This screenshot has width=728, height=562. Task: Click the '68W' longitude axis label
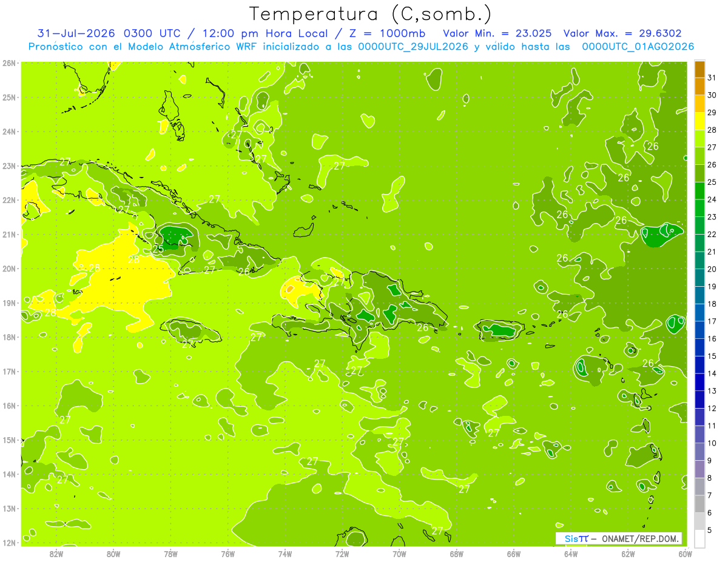coord(457,554)
